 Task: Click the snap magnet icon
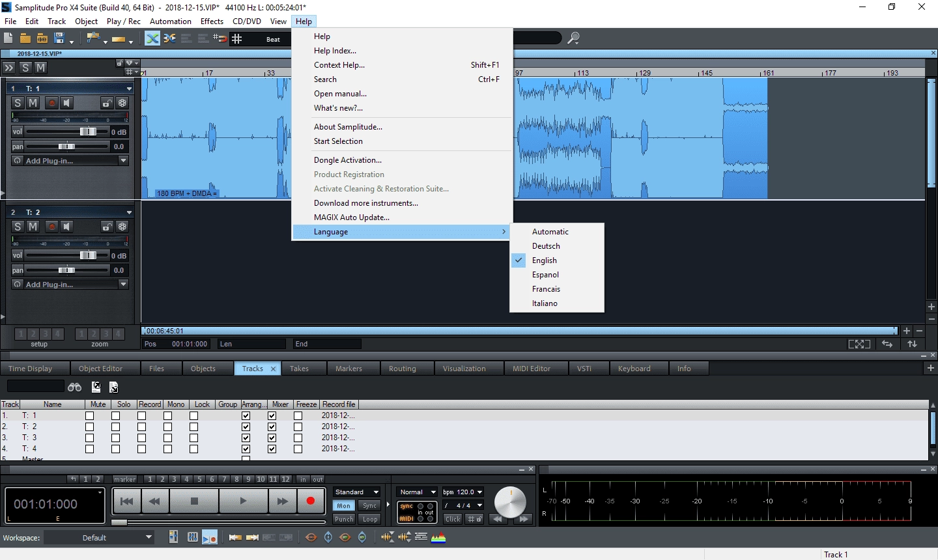pyautogui.click(x=220, y=39)
